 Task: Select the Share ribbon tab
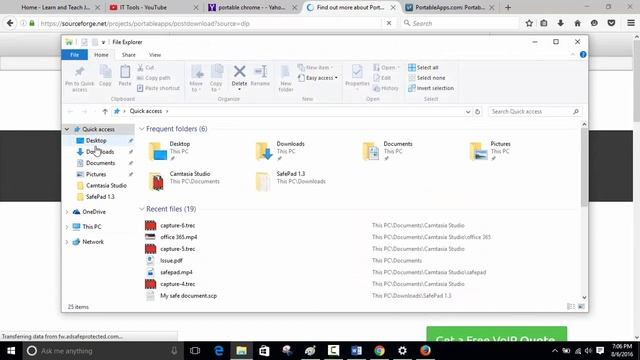pyautogui.click(x=128, y=55)
